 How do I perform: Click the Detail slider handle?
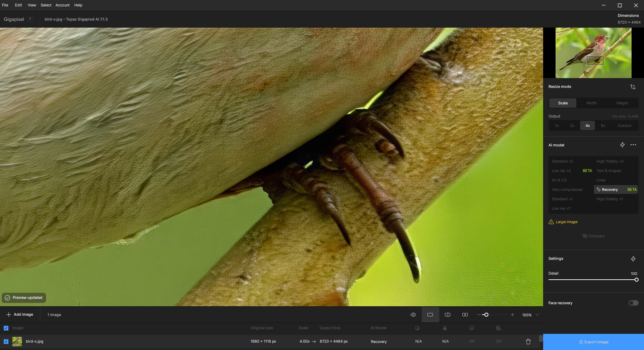click(636, 280)
